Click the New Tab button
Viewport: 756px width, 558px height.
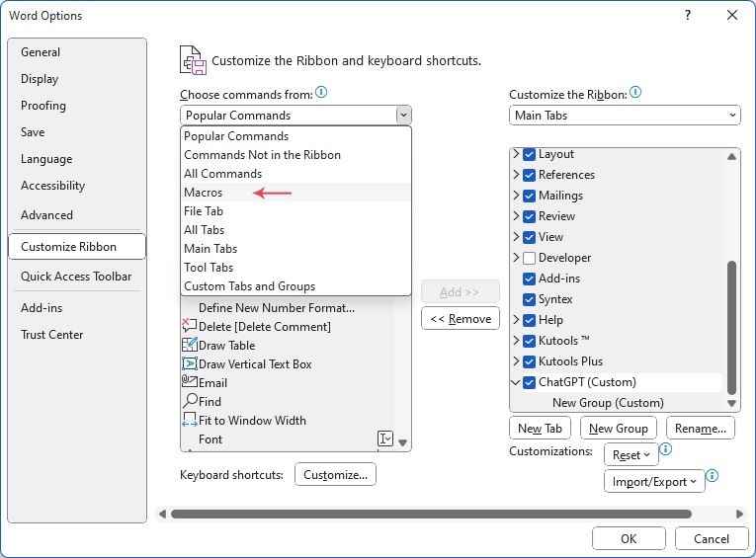[541, 428]
